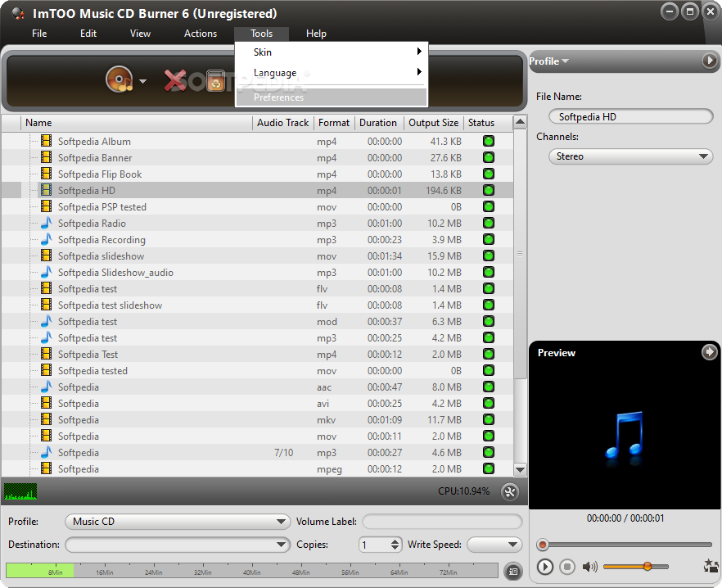Click the film icon of Softpedia slideshow
722x588 pixels.
point(46,256)
